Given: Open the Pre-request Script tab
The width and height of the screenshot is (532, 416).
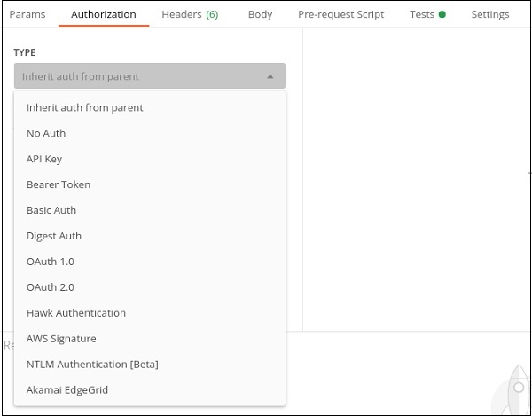Looking at the screenshot, I should click(340, 14).
